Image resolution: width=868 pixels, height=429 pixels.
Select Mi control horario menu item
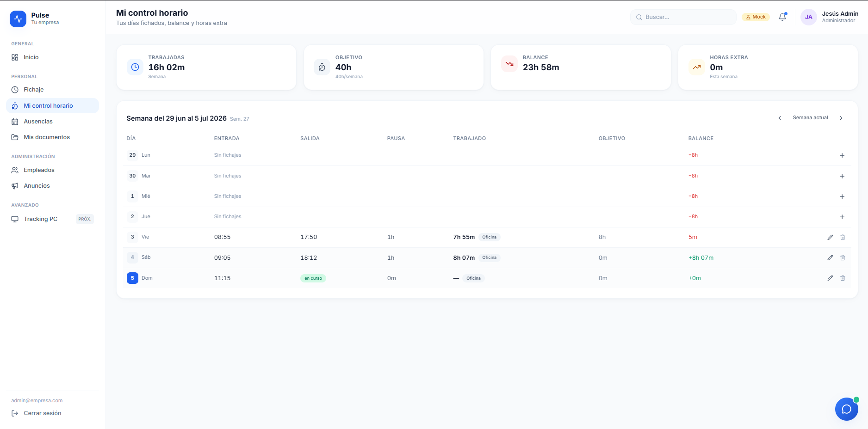point(52,106)
